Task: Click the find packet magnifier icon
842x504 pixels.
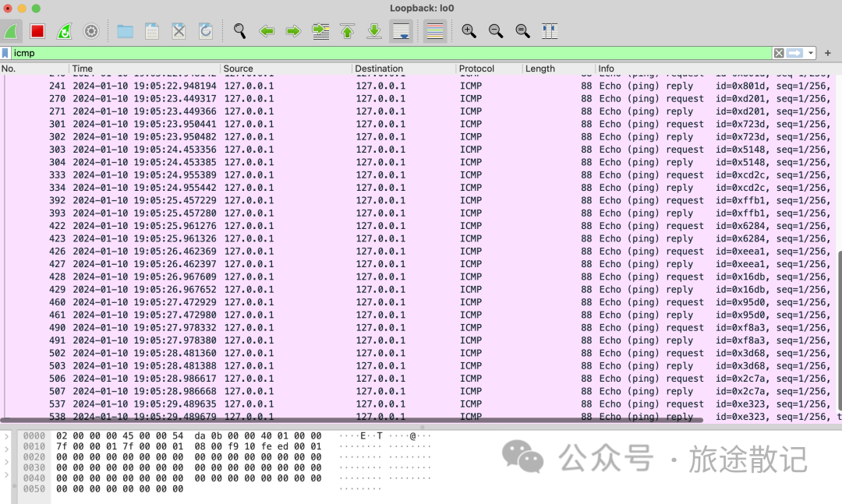Action: point(240,31)
